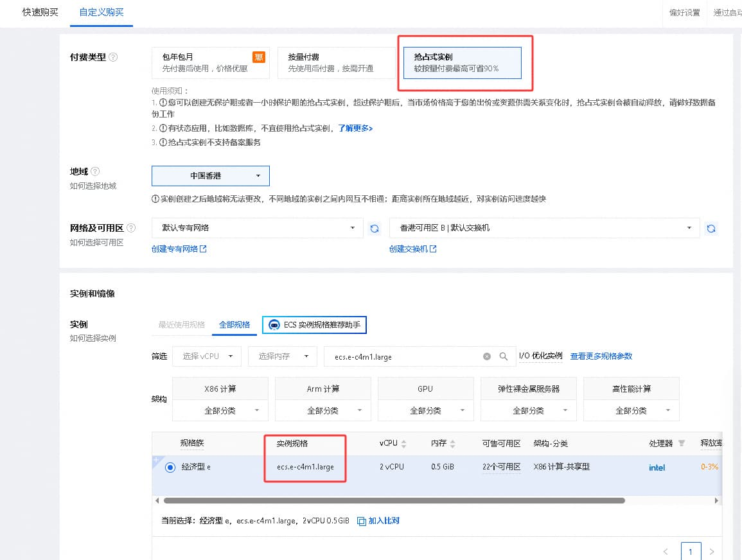Open the 创建专有网络 link
742x560 pixels.
179,249
